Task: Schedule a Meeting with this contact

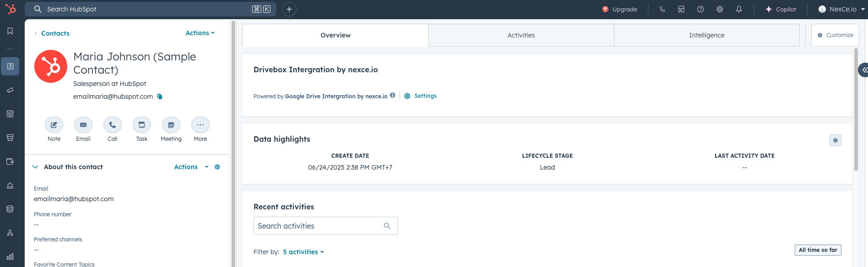Action: pos(171,125)
